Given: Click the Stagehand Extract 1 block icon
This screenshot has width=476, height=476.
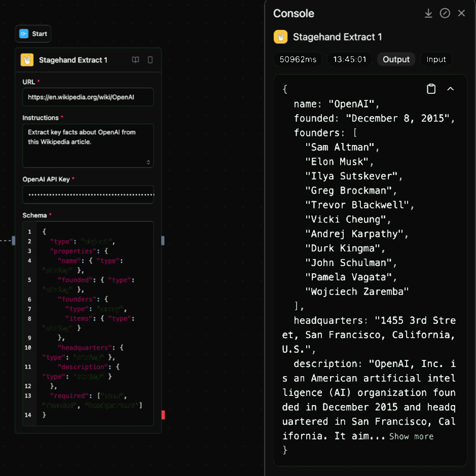Looking at the screenshot, I should pos(27,60).
